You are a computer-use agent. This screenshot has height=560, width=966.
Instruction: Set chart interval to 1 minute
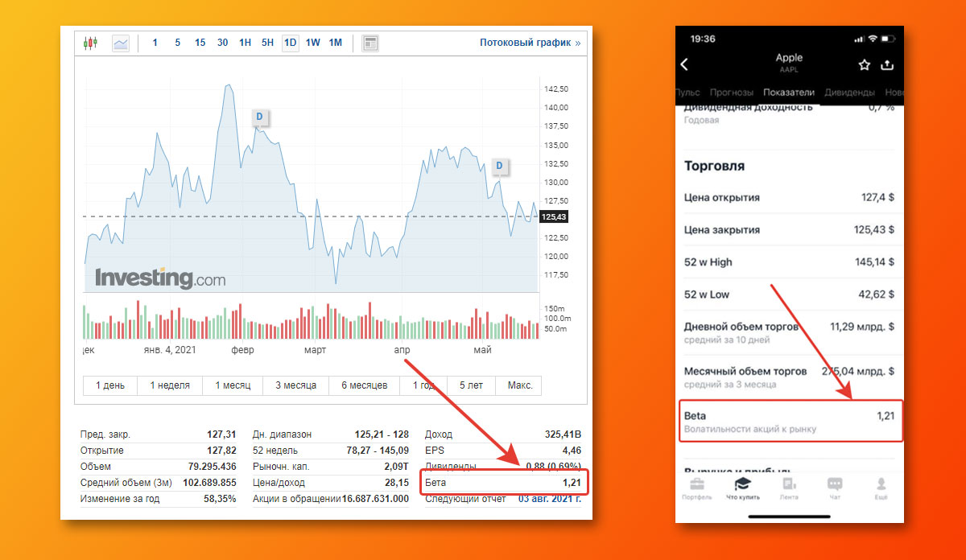155,43
